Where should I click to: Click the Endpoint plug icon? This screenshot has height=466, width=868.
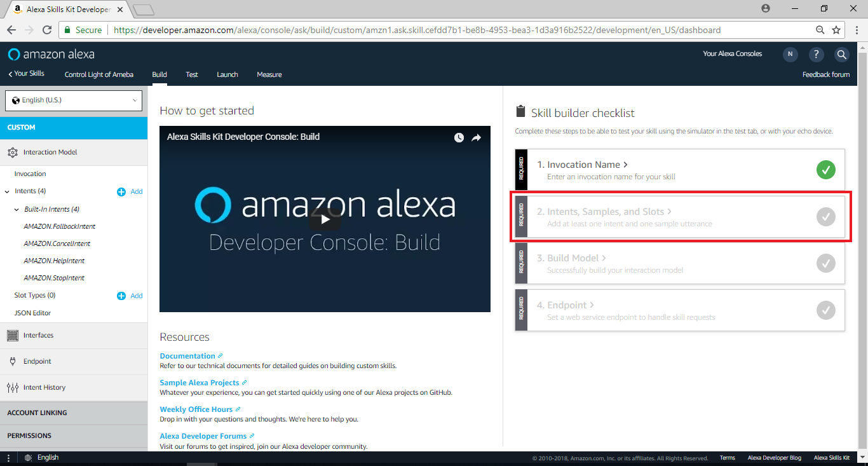click(x=12, y=361)
